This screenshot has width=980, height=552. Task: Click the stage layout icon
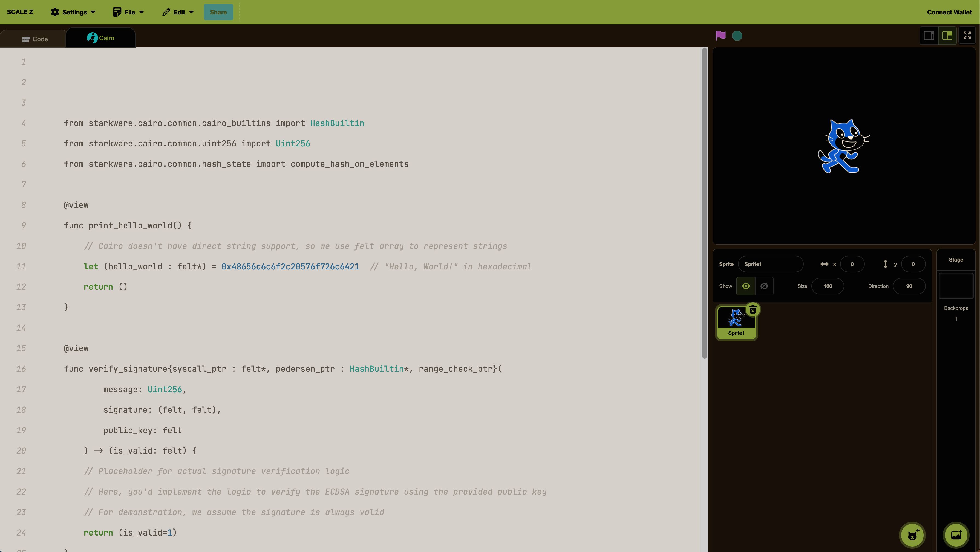click(x=947, y=36)
